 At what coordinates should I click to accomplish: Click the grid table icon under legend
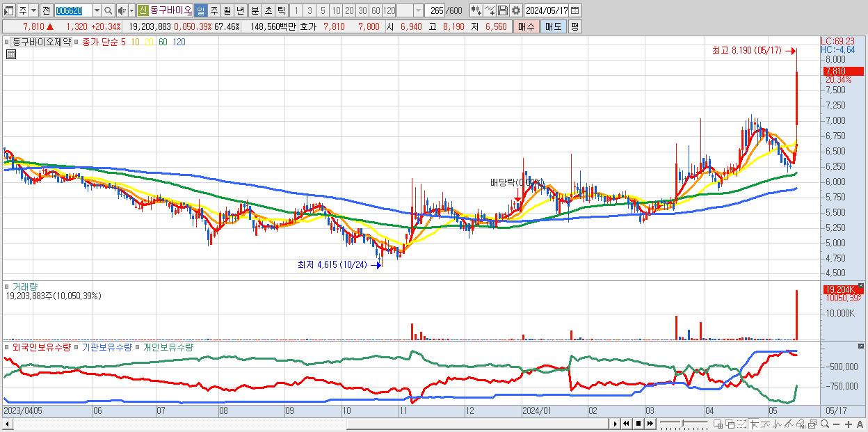(x=10, y=54)
